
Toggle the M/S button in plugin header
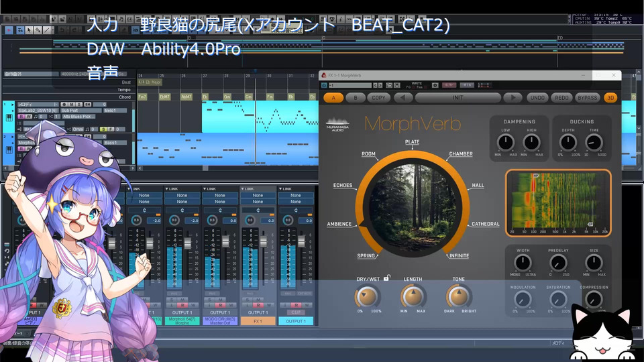[467, 85]
